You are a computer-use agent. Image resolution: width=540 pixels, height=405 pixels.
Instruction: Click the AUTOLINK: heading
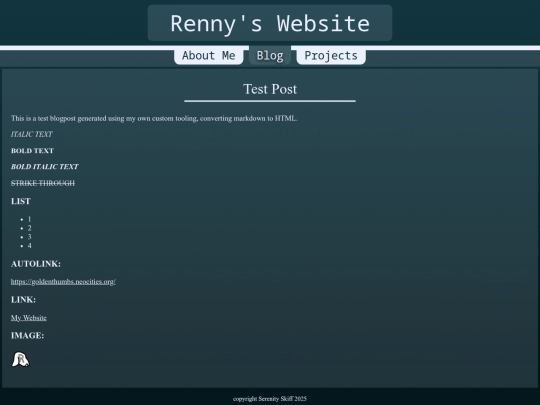(36, 264)
